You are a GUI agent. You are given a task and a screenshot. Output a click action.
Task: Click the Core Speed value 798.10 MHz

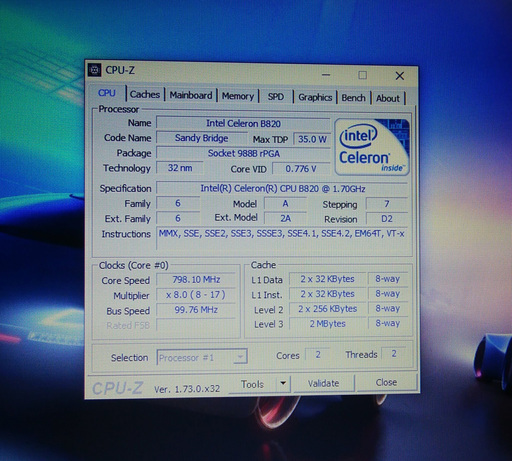196,279
